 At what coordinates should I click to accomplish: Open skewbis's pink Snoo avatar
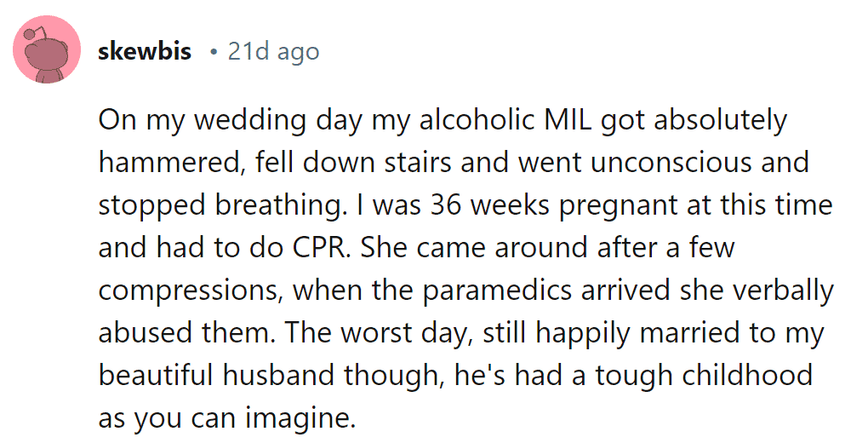pos(47,50)
